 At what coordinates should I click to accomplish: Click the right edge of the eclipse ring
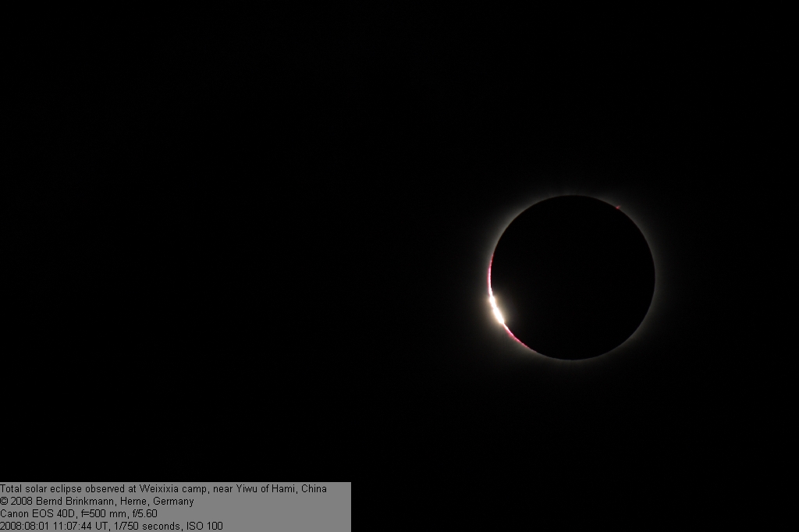[655, 277]
